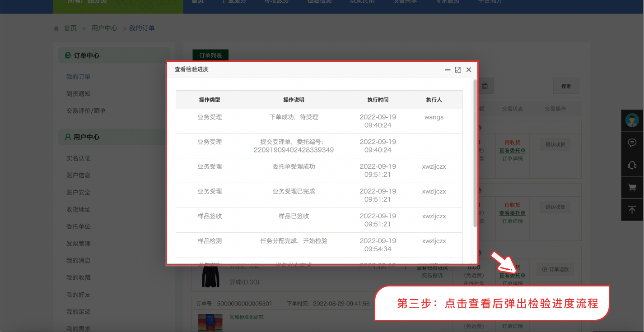Click the 样品签收 operation type cell
The height and width of the screenshot is (332, 644).
pyautogui.click(x=210, y=216)
